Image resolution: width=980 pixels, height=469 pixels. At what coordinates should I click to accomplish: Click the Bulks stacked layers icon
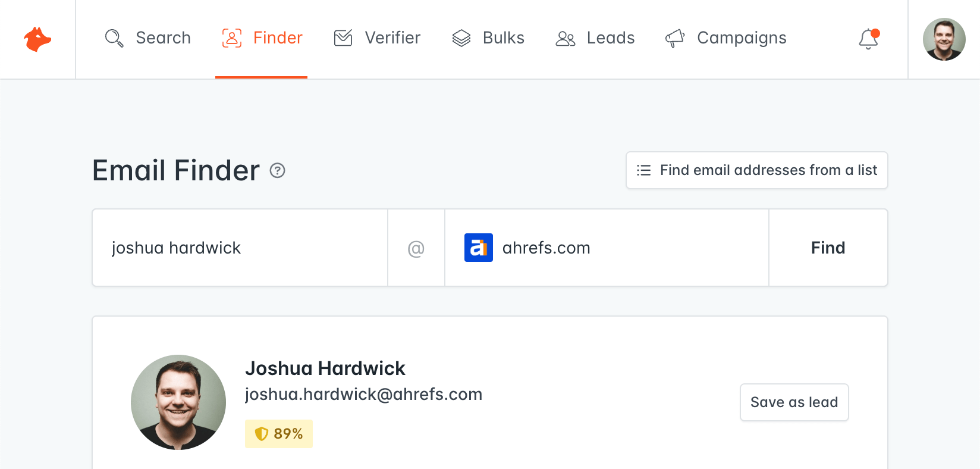point(461,38)
